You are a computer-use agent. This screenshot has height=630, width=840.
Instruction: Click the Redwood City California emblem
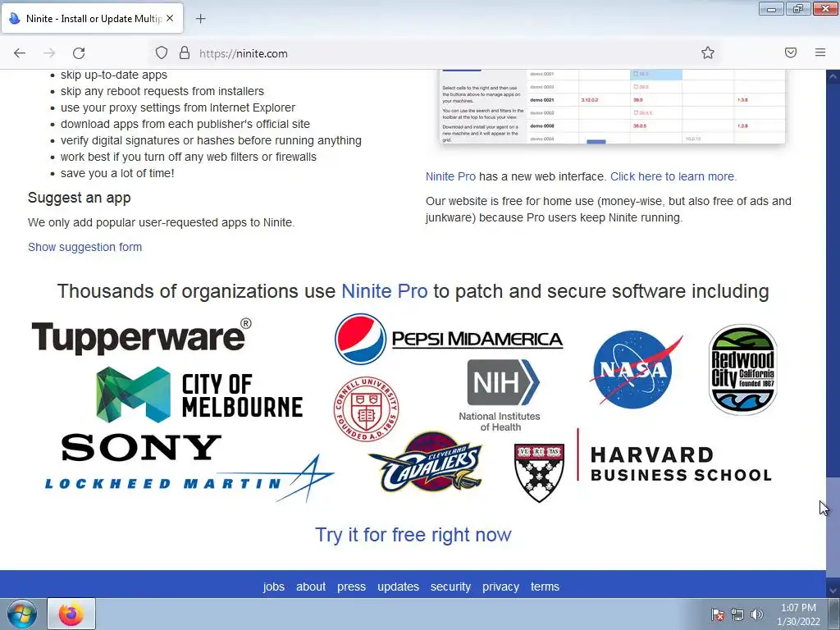(x=742, y=369)
